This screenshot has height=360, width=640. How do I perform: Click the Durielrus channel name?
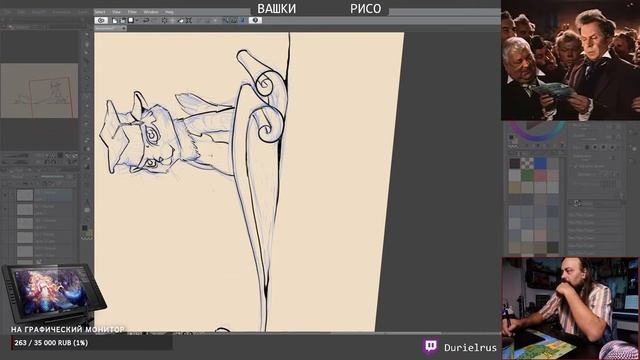click(x=470, y=347)
